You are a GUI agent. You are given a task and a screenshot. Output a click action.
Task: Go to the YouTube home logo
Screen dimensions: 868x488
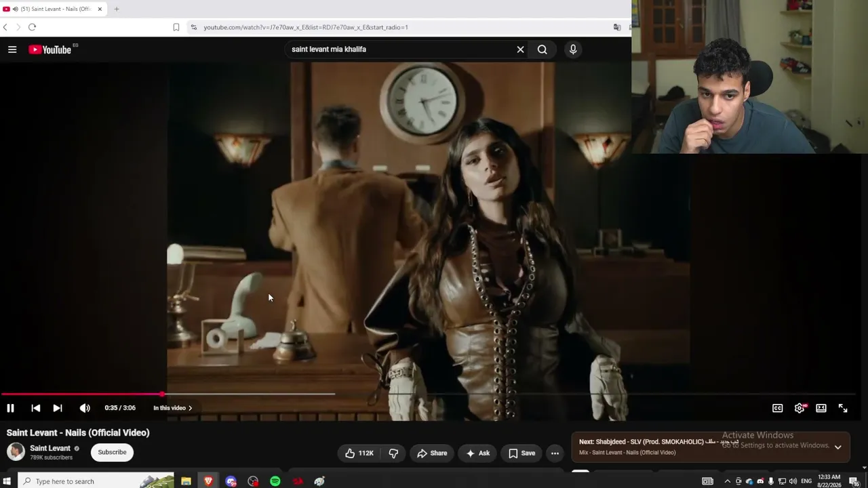50,49
